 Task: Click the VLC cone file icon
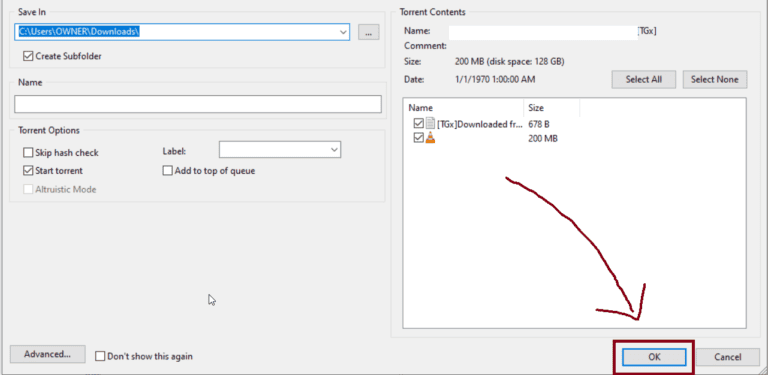pos(430,139)
